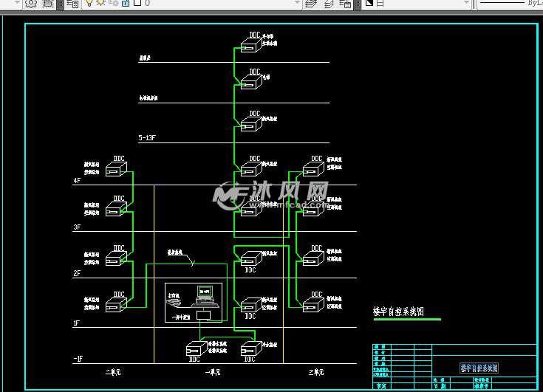543x392 pixels.
Task: Click the black-white color control swatch
Action: tap(369, 3)
